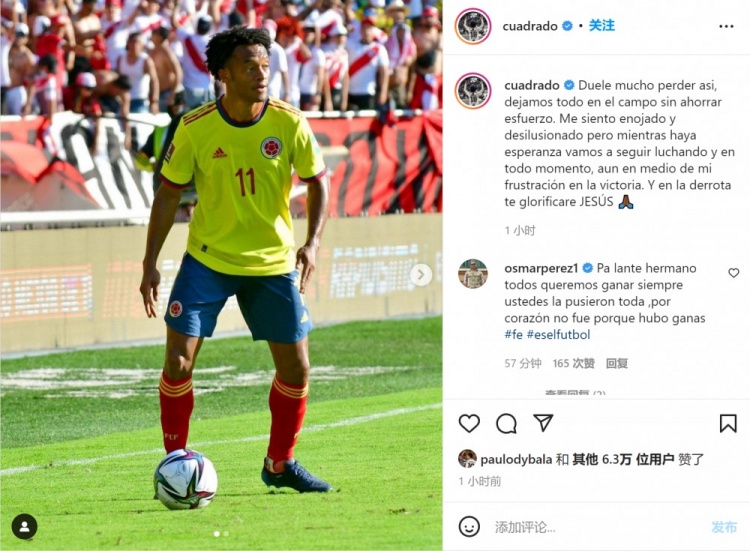Click #fe hashtag link
The height and width of the screenshot is (551, 750).
point(513,334)
